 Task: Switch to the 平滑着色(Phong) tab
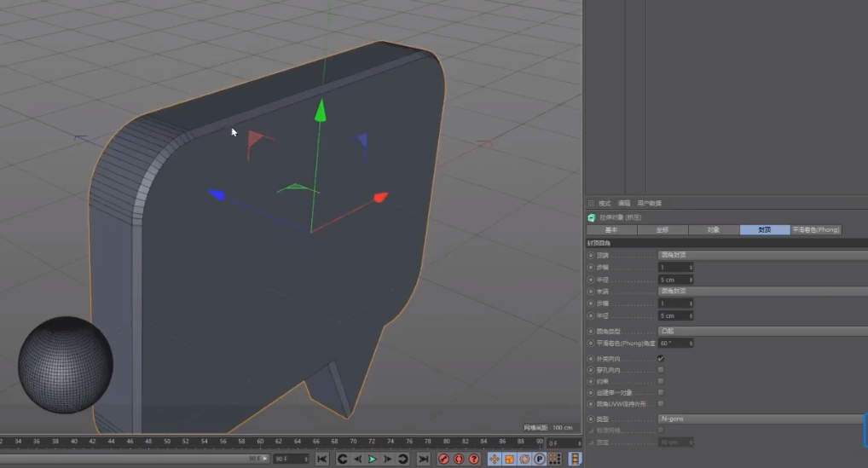[816, 230]
